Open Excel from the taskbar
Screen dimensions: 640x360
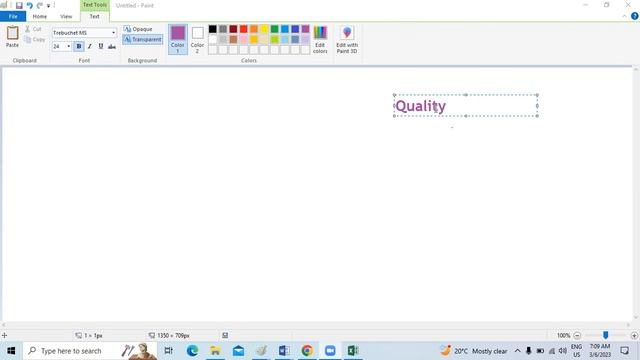point(353,351)
